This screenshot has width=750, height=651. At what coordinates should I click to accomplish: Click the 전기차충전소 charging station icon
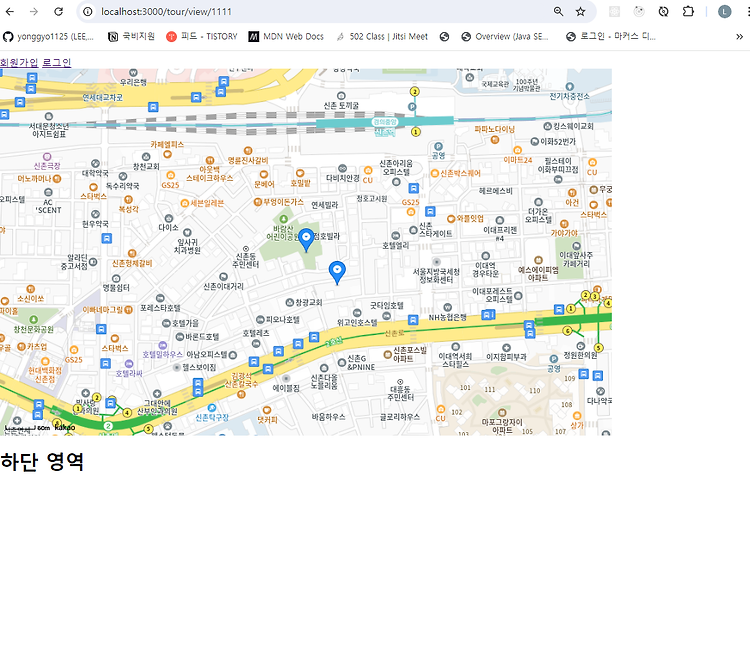[x=569, y=87]
